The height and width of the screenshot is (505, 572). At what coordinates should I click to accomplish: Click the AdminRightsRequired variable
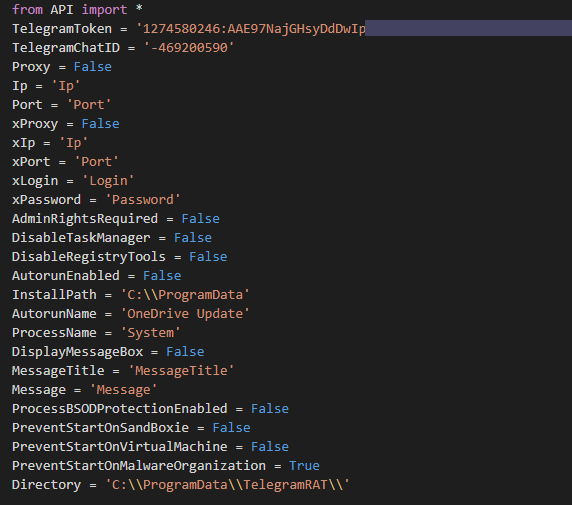coord(85,219)
